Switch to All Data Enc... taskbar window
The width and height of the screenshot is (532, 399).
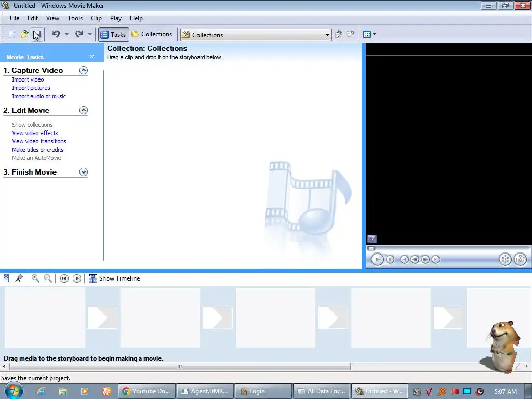pyautogui.click(x=322, y=391)
